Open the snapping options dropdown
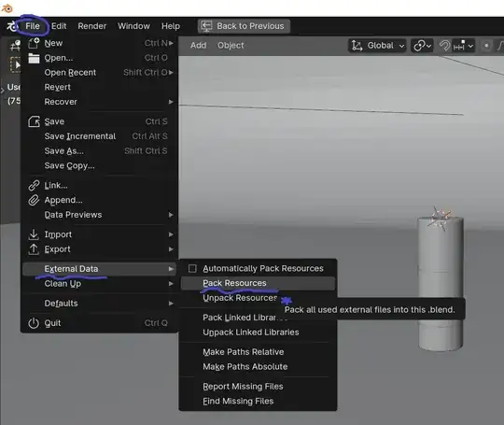This screenshot has width=504, height=425. [463, 46]
